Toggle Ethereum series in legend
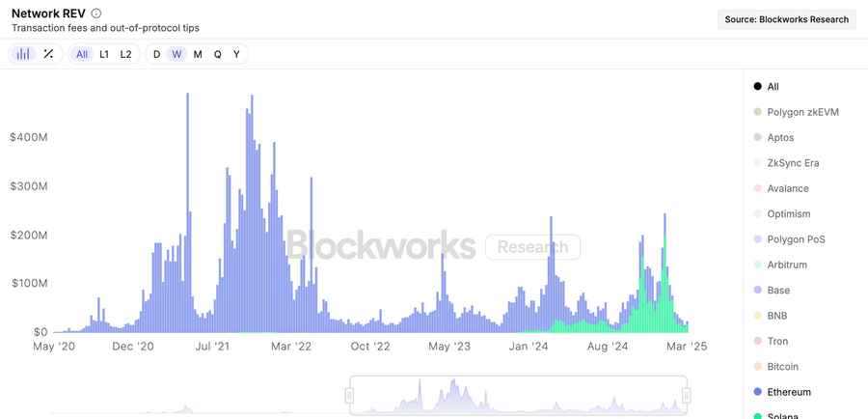Image resolution: width=868 pixels, height=419 pixels. point(782,392)
